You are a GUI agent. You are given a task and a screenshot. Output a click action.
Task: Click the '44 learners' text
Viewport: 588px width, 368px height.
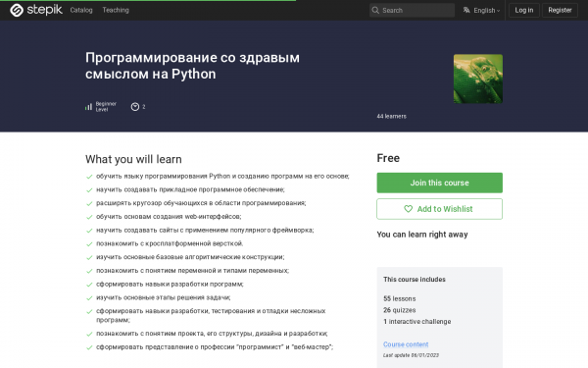coord(391,117)
